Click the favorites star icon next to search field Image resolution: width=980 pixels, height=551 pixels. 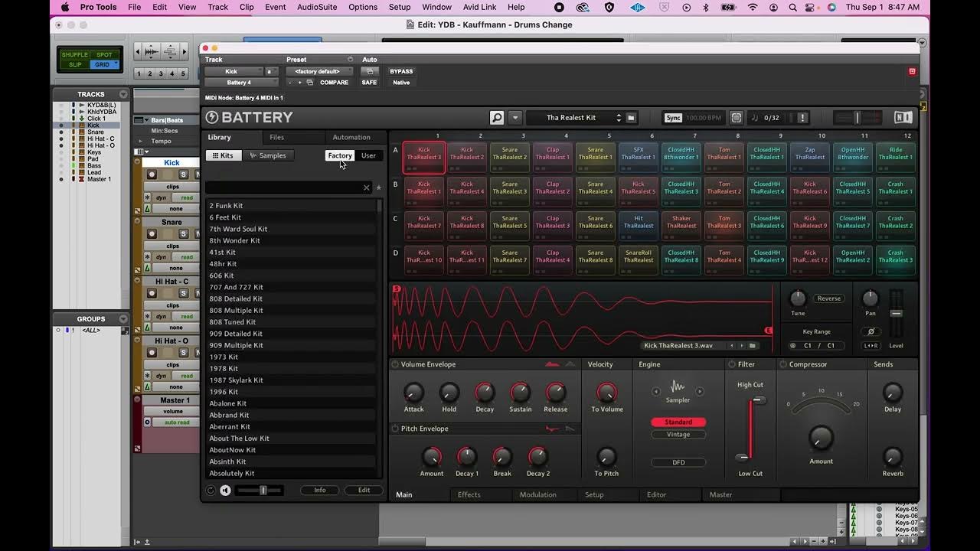pos(378,187)
